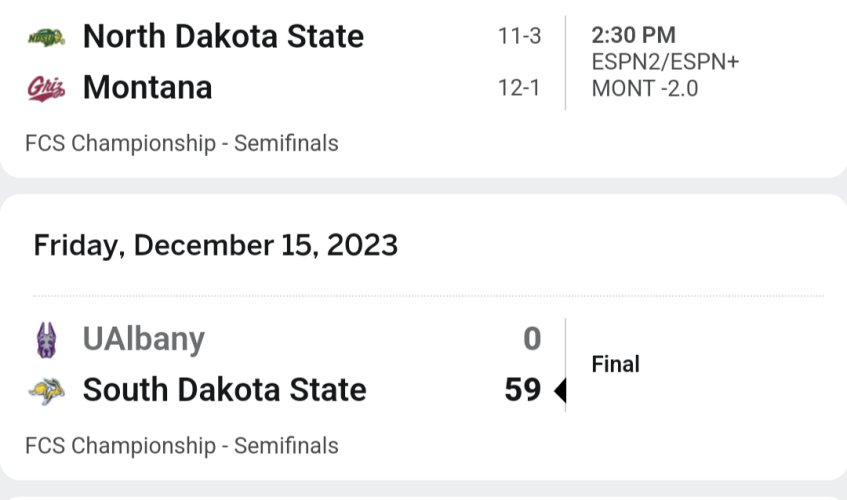Click Montana's 12-1 record

[519, 88]
